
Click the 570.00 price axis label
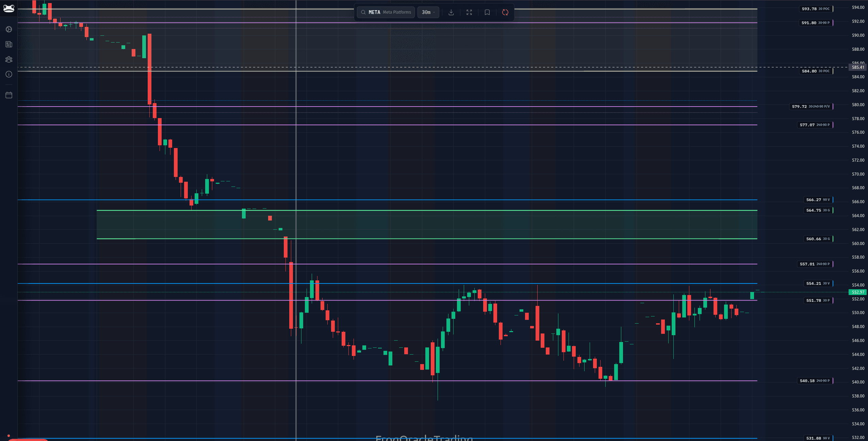pos(858,174)
